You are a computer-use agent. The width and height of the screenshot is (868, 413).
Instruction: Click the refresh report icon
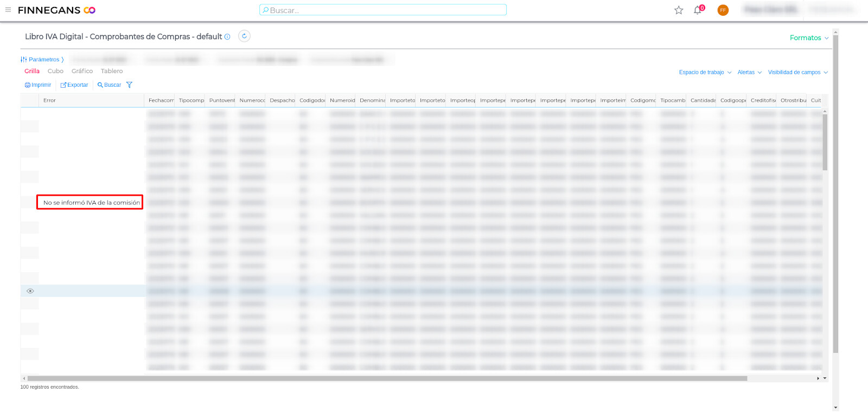244,36
